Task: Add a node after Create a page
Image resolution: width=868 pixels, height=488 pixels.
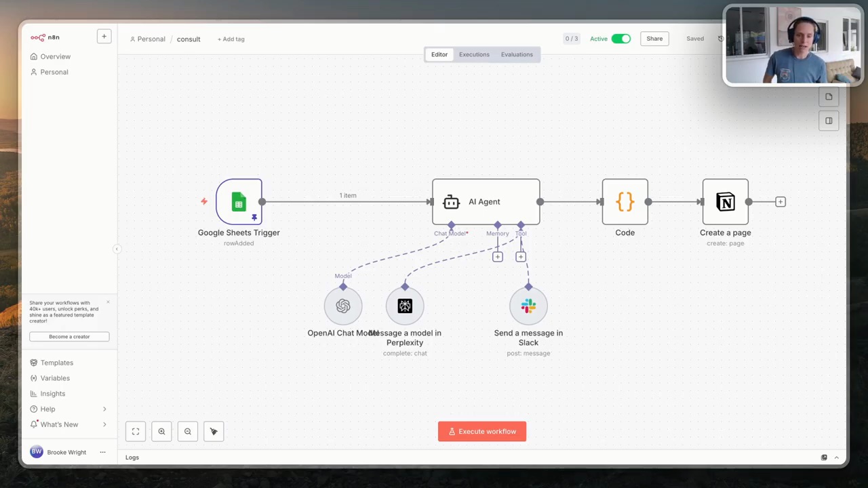Action: point(781,201)
